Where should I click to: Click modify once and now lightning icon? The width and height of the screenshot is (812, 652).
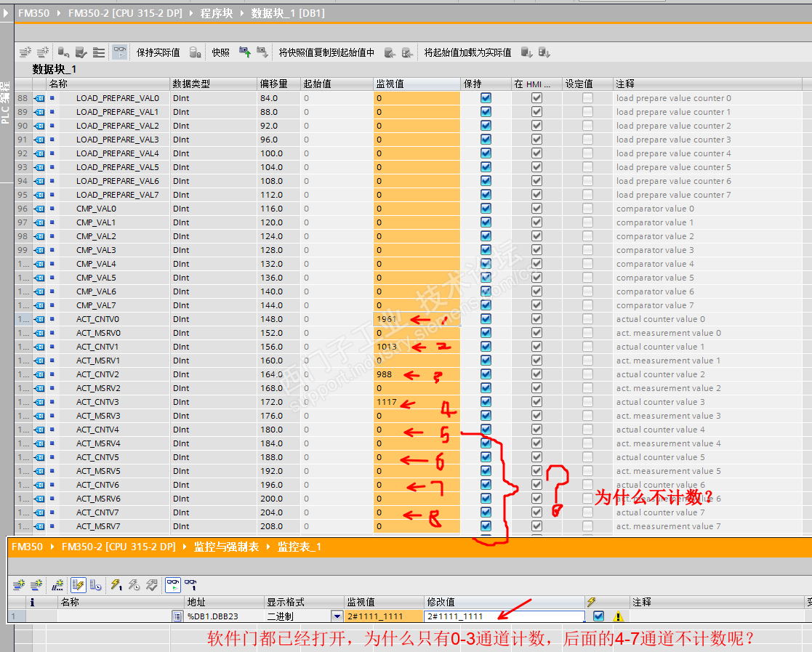(116, 585)
